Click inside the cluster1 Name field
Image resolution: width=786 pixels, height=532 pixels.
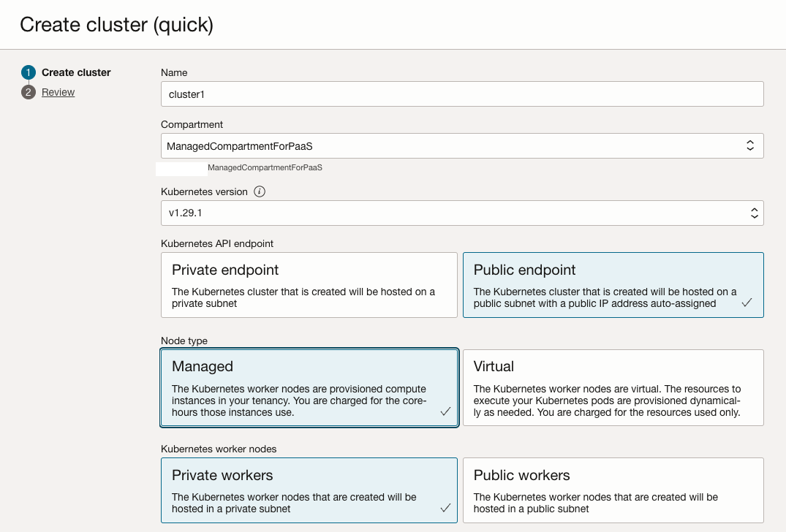462,94
